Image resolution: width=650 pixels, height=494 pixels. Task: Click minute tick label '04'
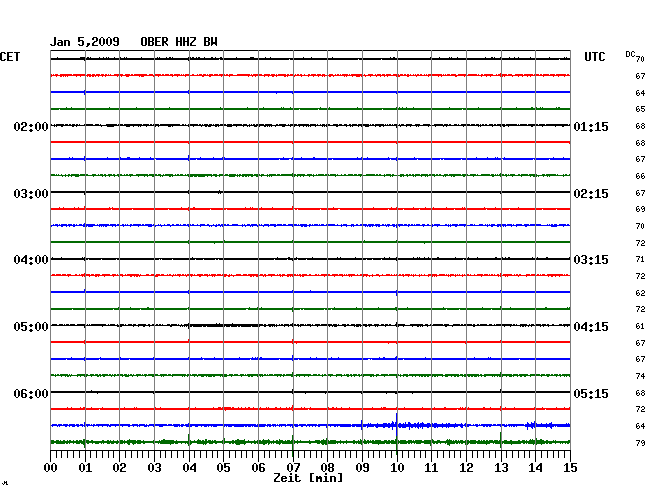point(189,467)
